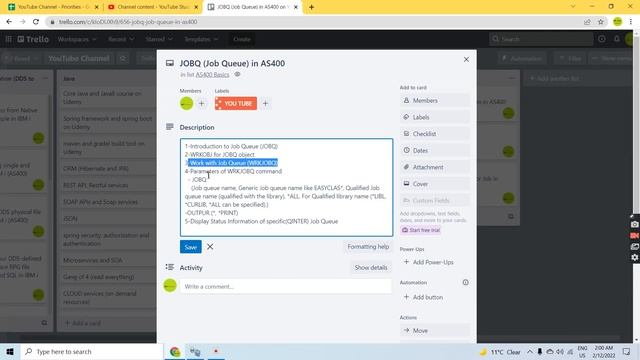The image size is (640, 360).
Task: Click Add button under Automation
Action: [x=434, y=297]
